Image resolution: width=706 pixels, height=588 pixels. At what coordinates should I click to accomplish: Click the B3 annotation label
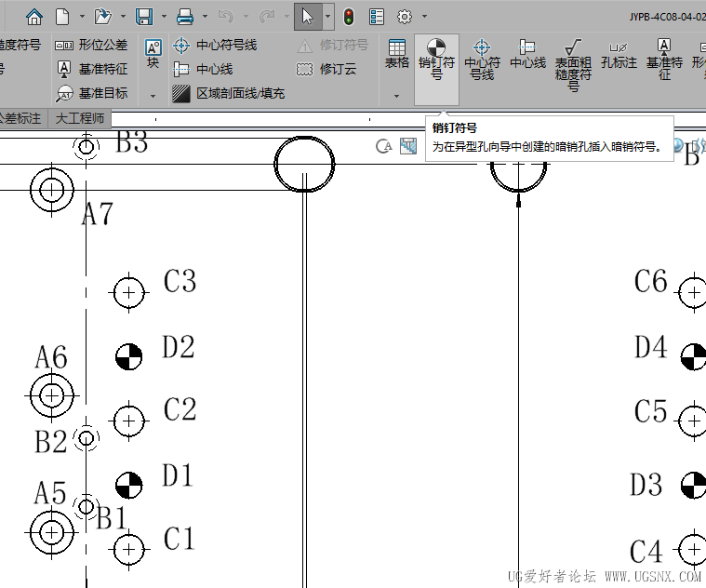[131, 141]
